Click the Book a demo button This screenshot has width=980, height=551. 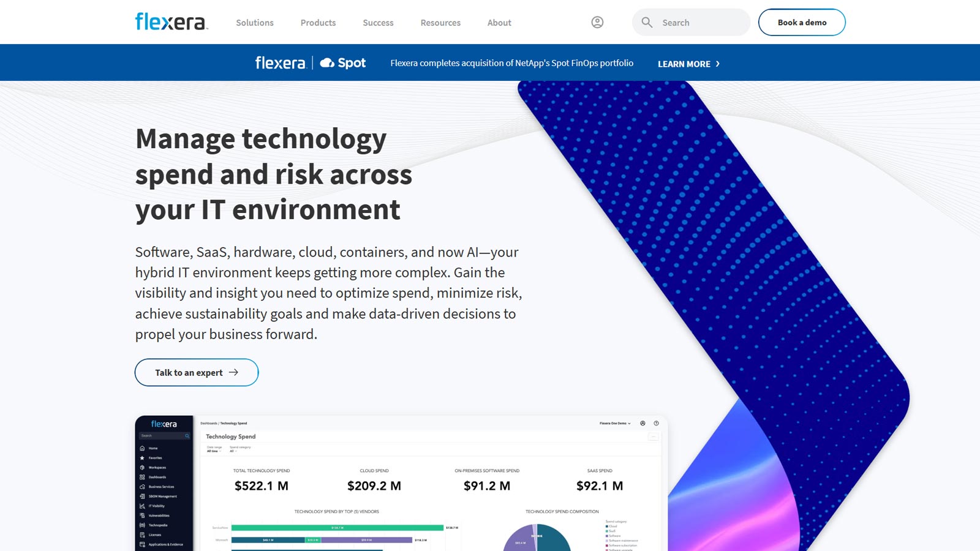click(802, 22)
